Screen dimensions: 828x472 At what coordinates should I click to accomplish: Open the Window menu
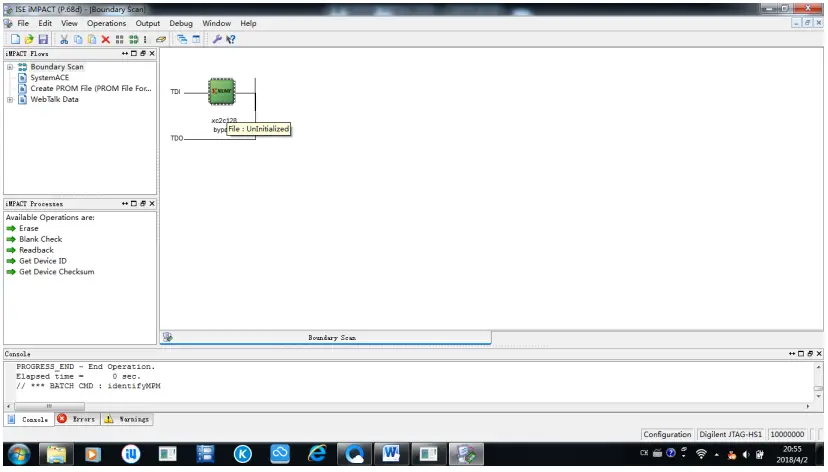[217, 23]
